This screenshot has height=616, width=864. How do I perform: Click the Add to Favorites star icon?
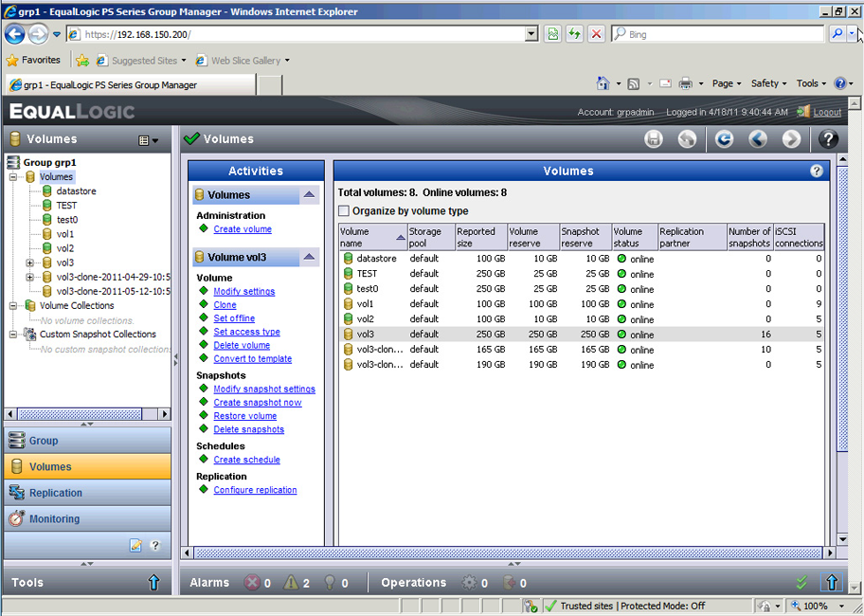click(x=82, y=60)
